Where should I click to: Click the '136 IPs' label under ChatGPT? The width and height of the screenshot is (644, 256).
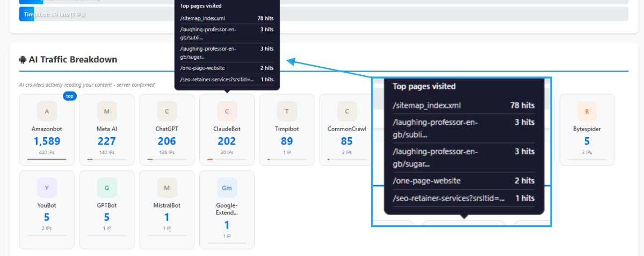click(167, 152)
